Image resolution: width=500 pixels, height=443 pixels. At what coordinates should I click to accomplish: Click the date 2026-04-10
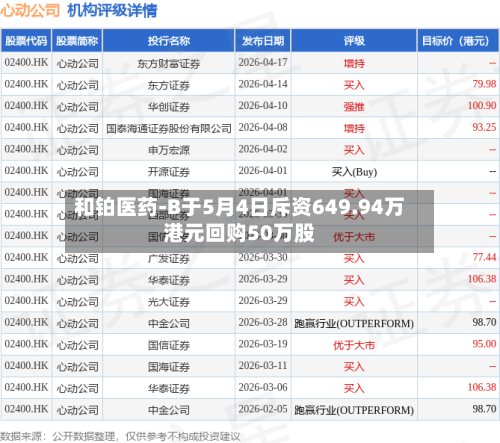[263, 106]
